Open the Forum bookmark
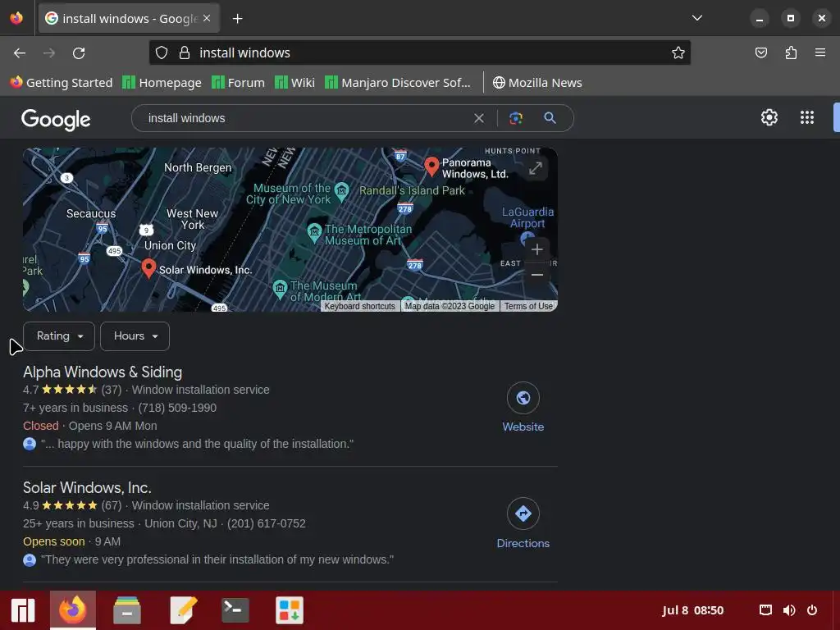840x630 pixels. [x=239, y=83]
